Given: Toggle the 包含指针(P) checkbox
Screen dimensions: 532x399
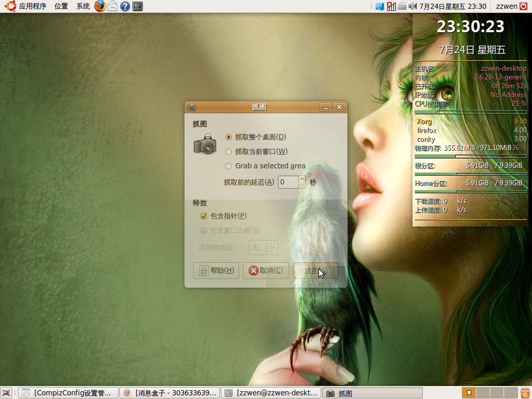Looking at the screenshot, I should pos(224,216).
